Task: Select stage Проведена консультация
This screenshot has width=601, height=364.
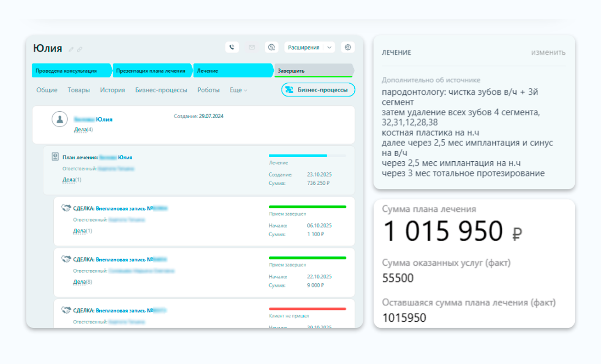Action: tap(72, 71)
